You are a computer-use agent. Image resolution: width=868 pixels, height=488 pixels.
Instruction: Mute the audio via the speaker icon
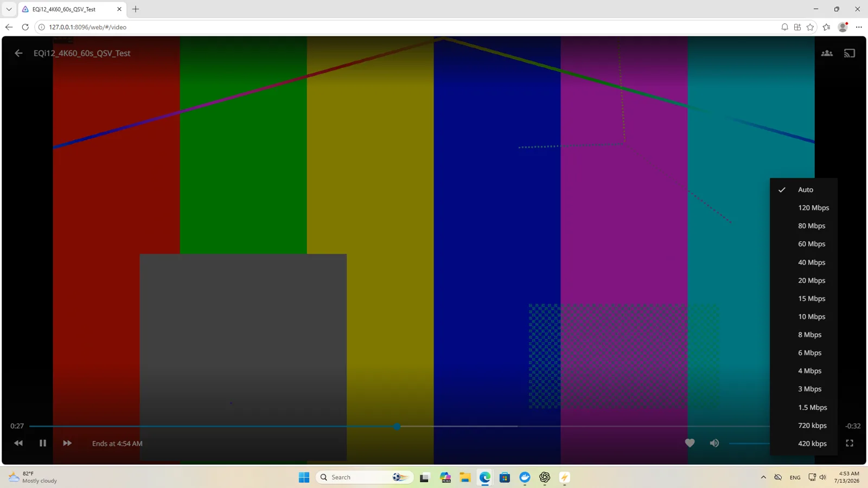714,443
